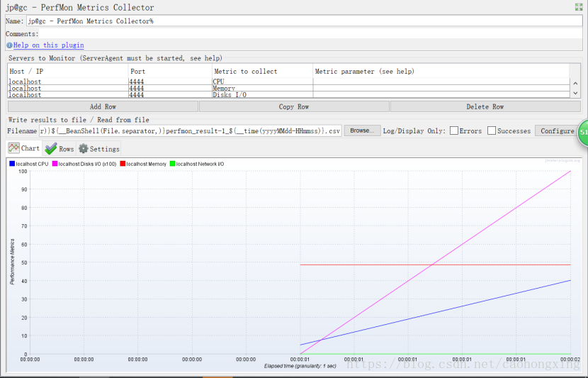Click the Copy Row button
Screen dimensions: 588x378
coord(294,106)
